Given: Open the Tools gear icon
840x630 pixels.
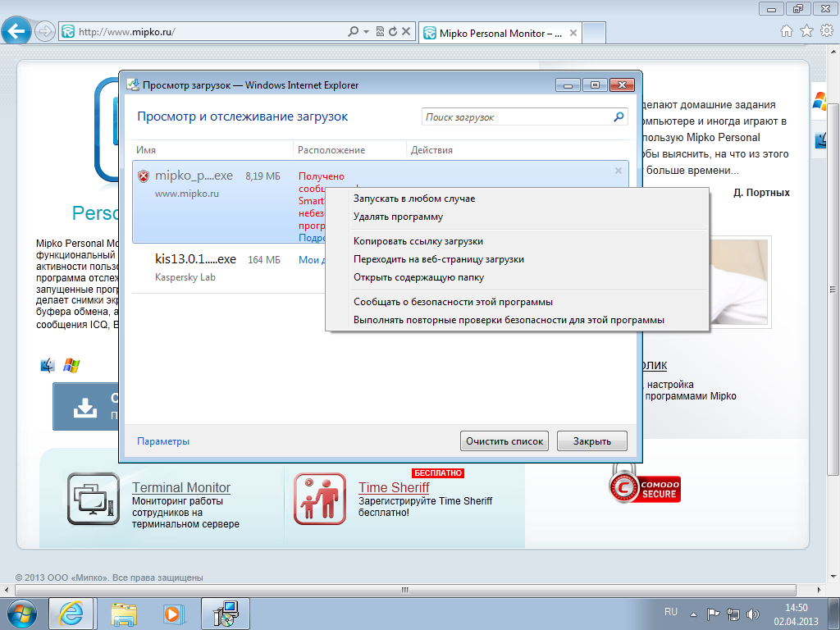Looking at the screenshot, I should coord(827,31).
